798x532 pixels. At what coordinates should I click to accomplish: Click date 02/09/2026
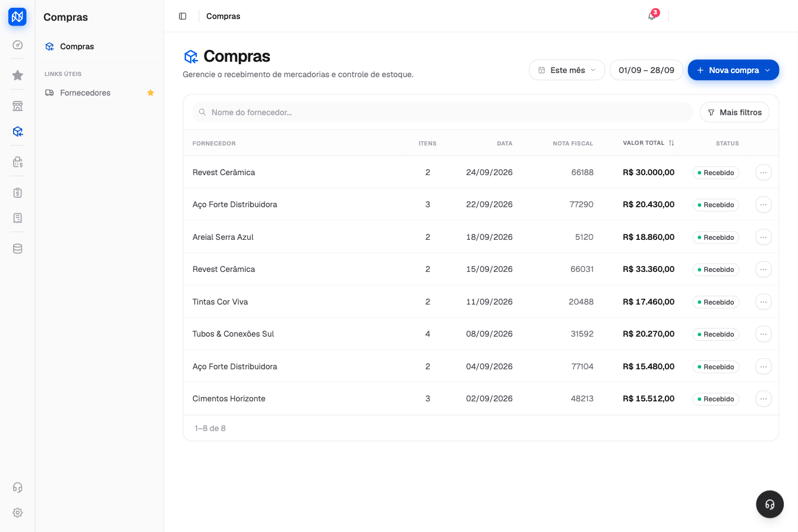489,398
